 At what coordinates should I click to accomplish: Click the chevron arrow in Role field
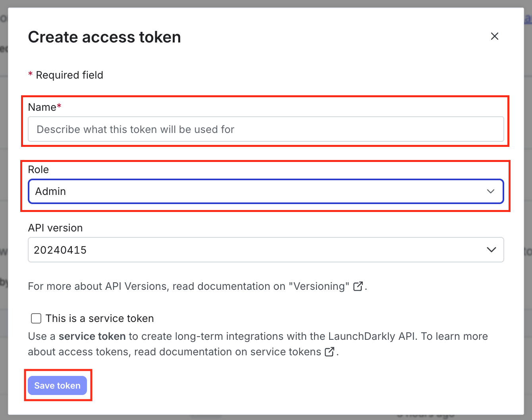[x=491, y=191]
